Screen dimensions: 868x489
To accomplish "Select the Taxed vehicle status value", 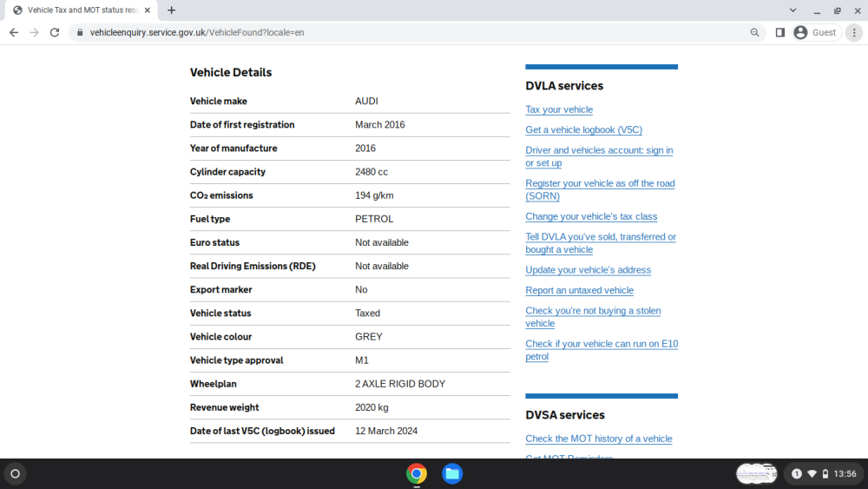I will click(367, 313).
